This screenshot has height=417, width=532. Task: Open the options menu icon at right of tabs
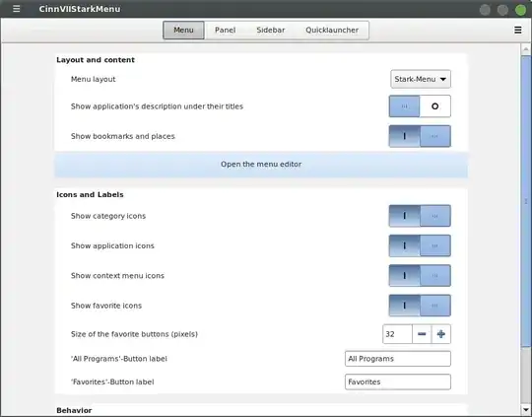coord(518,30)
